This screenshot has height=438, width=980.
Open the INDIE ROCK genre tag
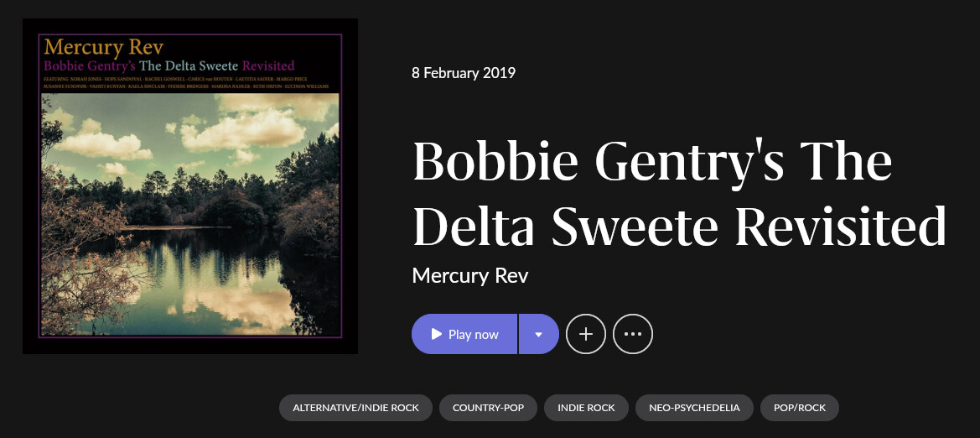click(586, 408)
